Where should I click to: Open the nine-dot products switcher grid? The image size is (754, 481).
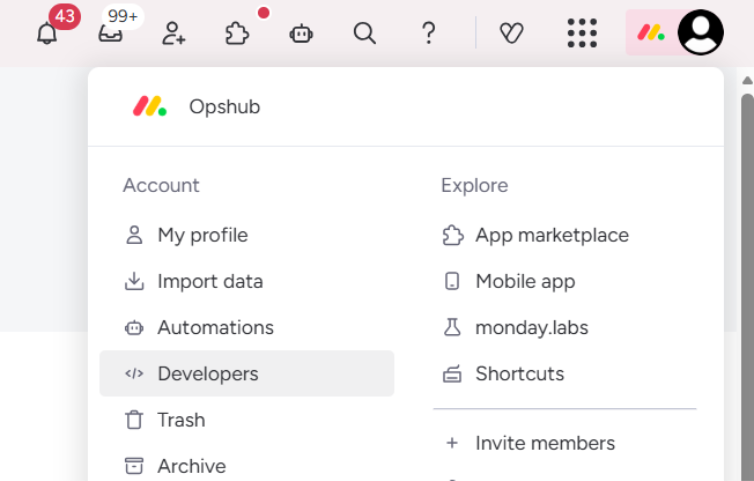581,34
